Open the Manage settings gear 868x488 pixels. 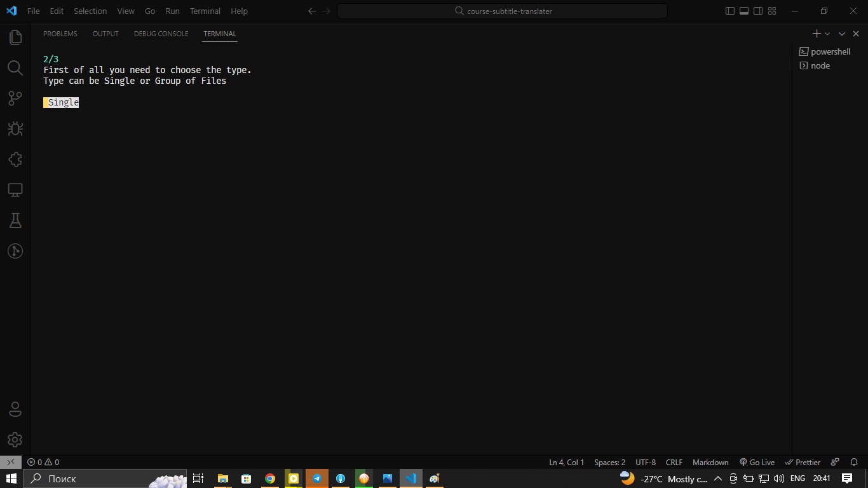click(15, 440)
